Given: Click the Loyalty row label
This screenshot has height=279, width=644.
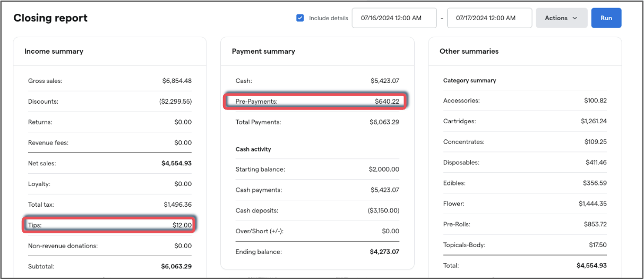Looking at the screenshot, I should [x=39, y=184].
